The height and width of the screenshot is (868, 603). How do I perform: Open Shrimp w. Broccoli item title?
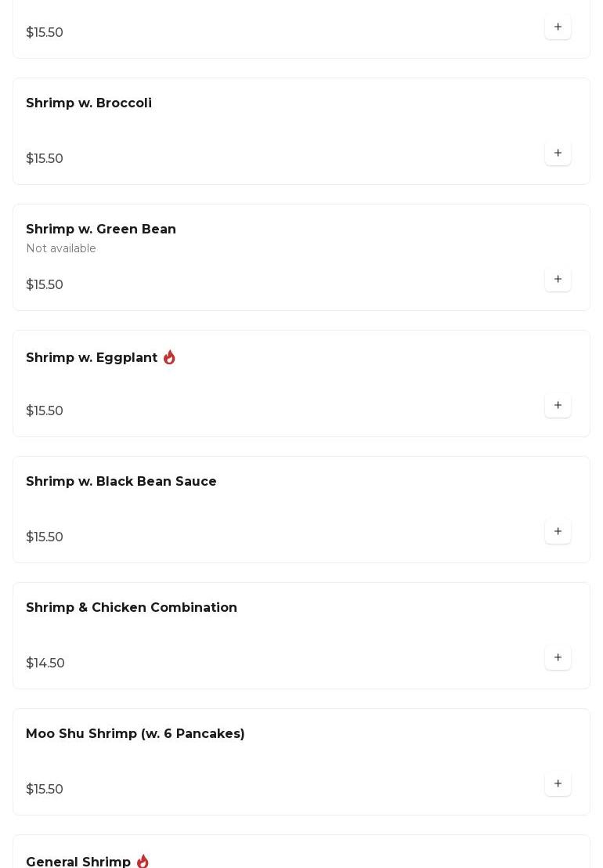point(88,103)
